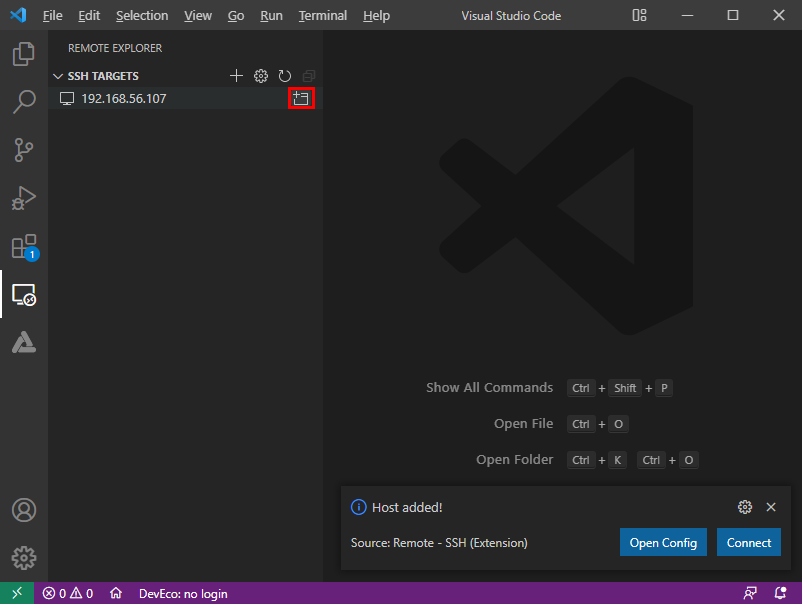Open the Terminal menu
This screenshot has height=604, width=802.
pos(323,16)
